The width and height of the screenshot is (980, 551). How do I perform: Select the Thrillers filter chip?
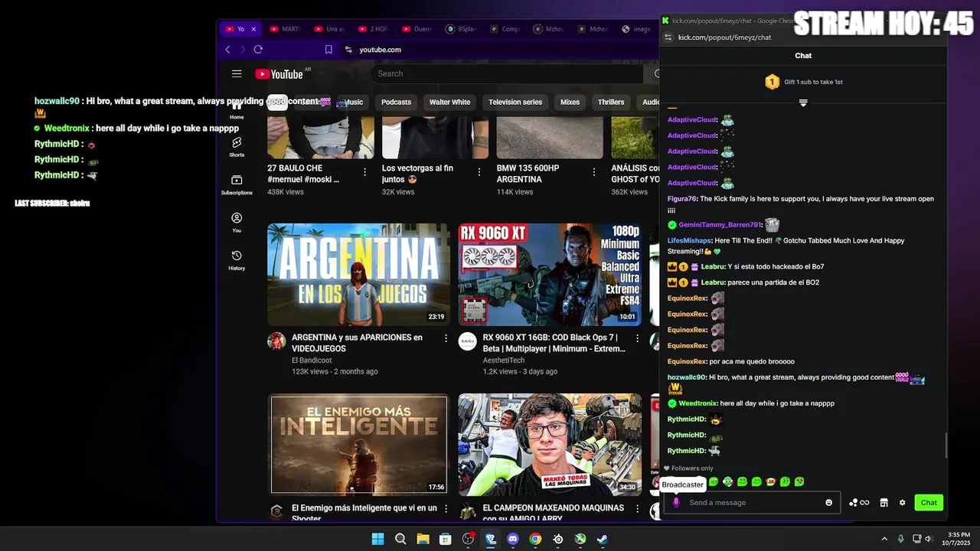pyautogui.click(x=611, y=102)
